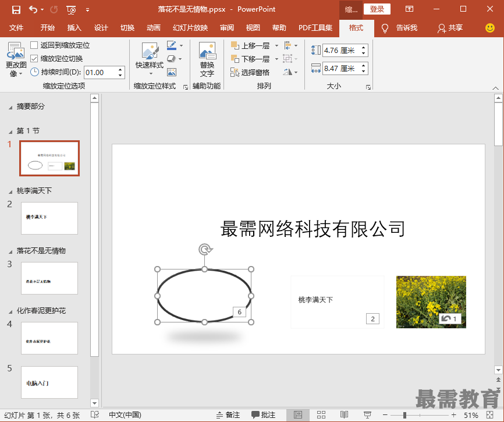504x422 pixels.
Task: Collapse the 摘要部分 section
Action: coord(10,107)
